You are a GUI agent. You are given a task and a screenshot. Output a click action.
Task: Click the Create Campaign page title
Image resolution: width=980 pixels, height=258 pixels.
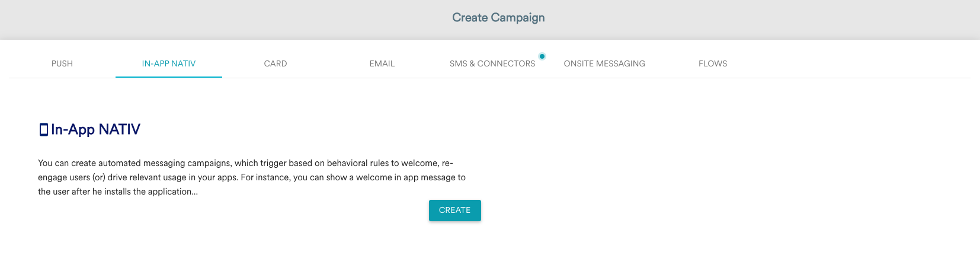[498, 18]
